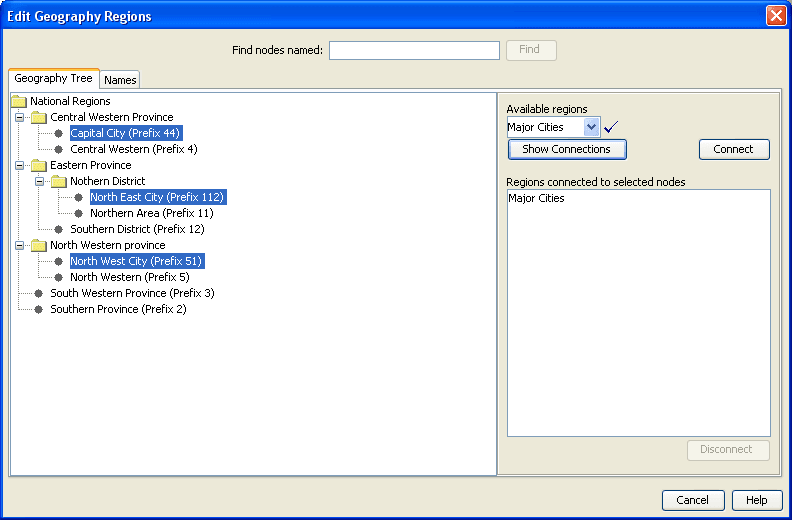This screenshot has height=520, width=792.
Task: Open Help for this dialog
Action: pos(757,500)
